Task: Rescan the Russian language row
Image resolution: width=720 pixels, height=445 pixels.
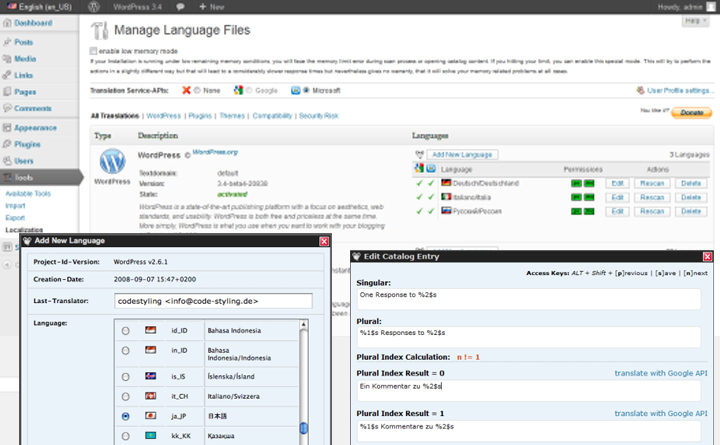Action: (652, 211)
